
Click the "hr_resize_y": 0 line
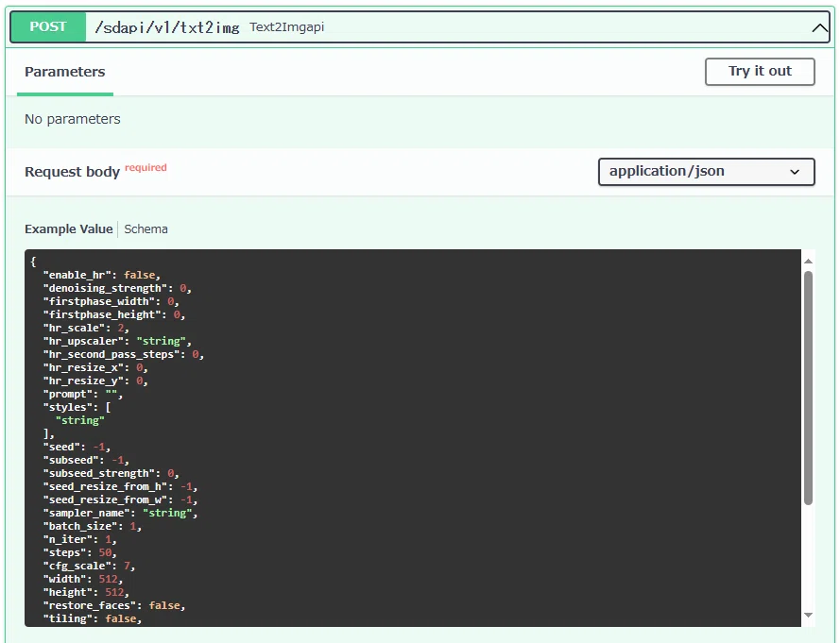pyautogui.click(x=95, y=381)
